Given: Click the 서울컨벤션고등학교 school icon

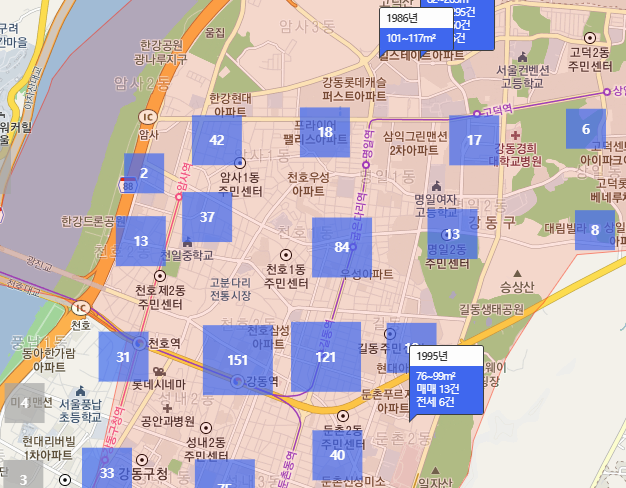Looking at the screenshot, I should (x=522, y=57).
